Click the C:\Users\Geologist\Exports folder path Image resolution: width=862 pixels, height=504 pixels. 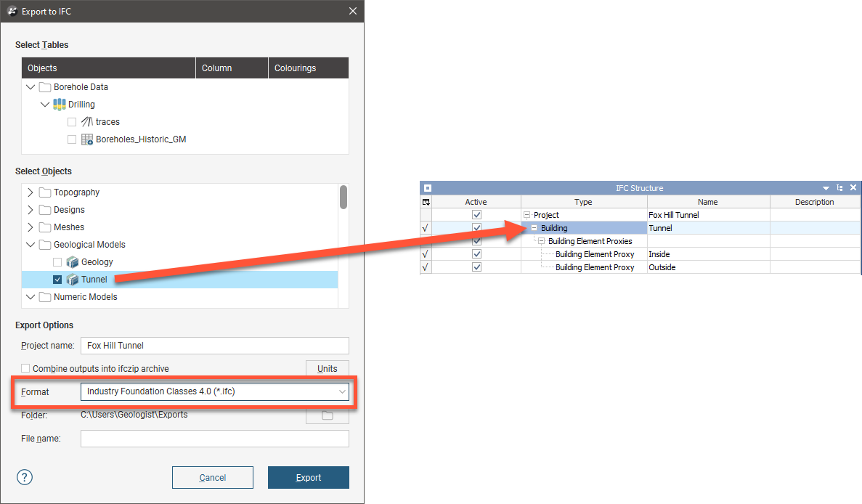134,415
